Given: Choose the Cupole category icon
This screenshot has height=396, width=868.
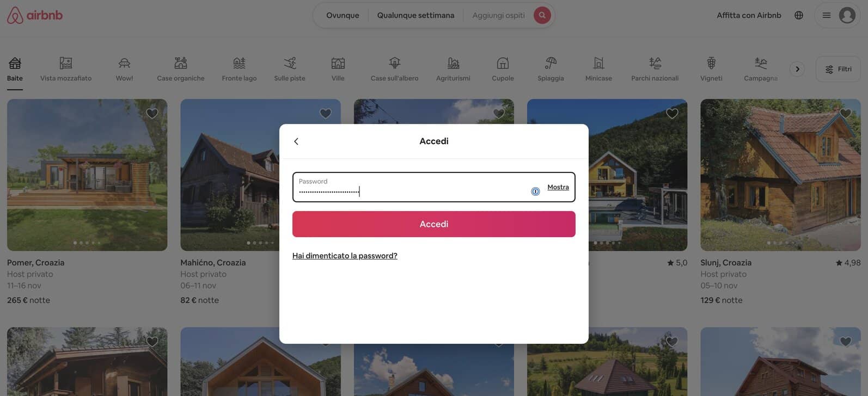Looking at the screenshot, I should point(503,63).
